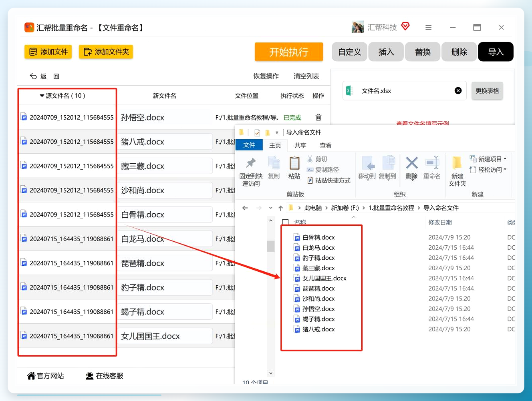Switch to the 插入 tab
The height and width of the screenshot is (401, 532).
click(x=386, y=52)
